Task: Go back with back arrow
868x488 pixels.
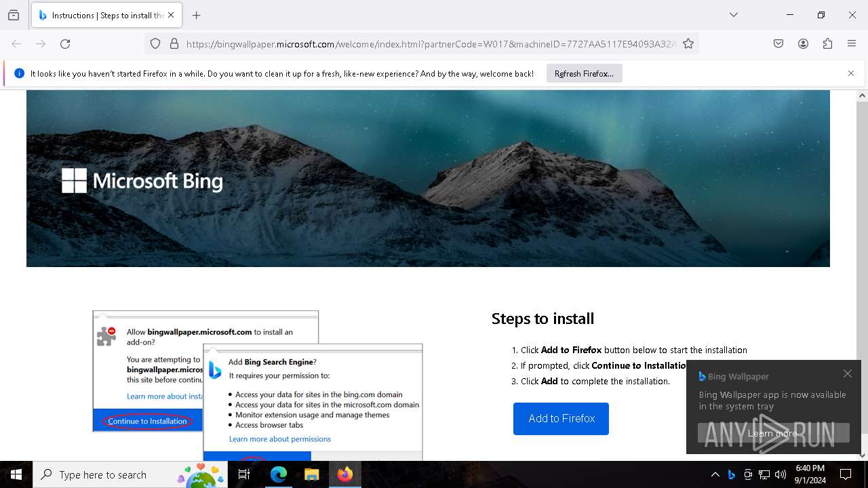Action: (x=16, y=43)
